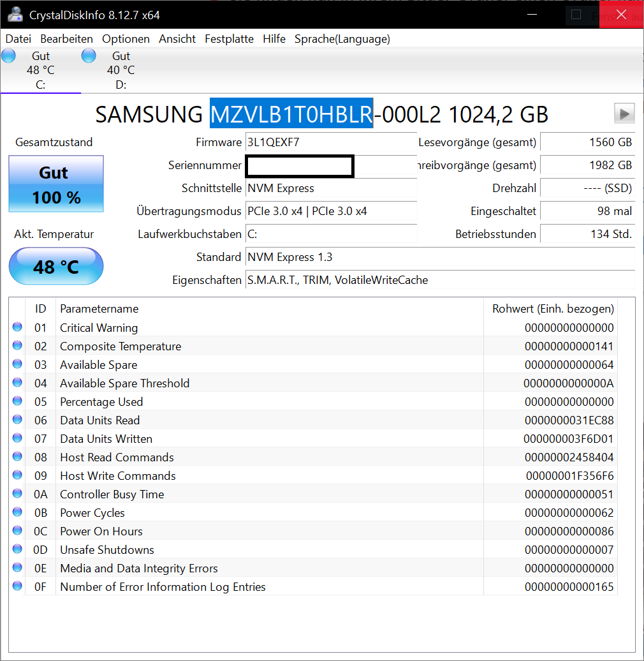
Task: Click the Betriebsstunden value 134 Std.
Action: pyautogui.click(x=587, y=234)
